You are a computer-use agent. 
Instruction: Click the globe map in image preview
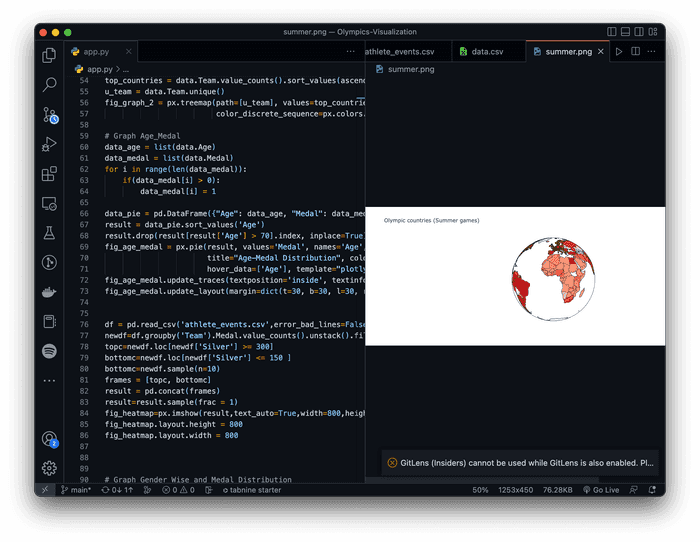tap(553, 279)
